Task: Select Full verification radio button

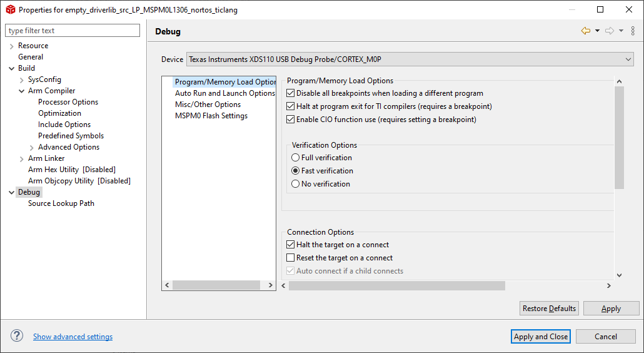Action: click(x=296, y=158)
